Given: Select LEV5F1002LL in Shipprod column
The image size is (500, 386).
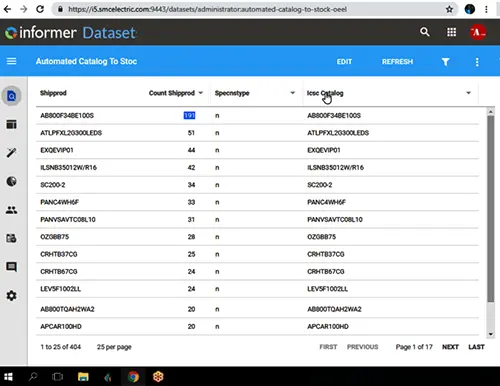Looking at the screenshot, I should coord(60,289).
